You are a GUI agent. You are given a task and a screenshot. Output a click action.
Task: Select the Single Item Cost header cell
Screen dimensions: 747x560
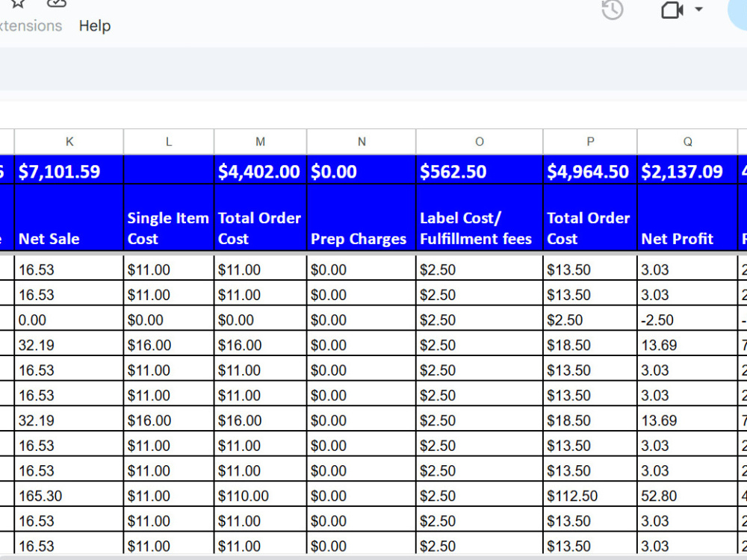[169, 217]
